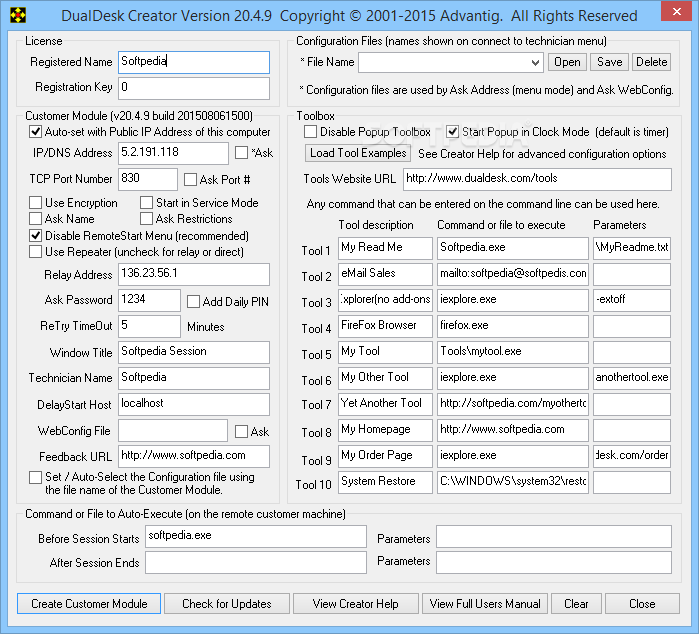This screenshot has height=634, width=699.
Task: Click into Registration Key field
Action: [194, 88]
